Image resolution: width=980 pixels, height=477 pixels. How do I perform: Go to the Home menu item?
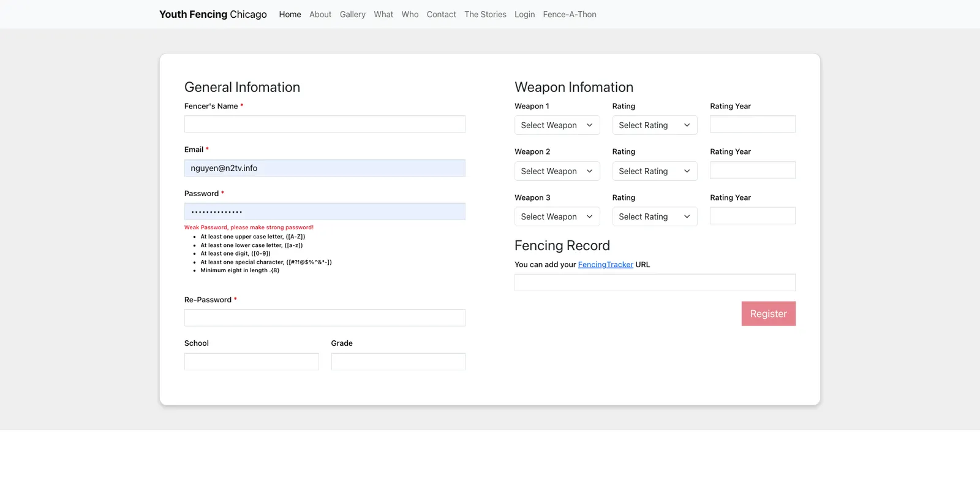coord(290,14)
